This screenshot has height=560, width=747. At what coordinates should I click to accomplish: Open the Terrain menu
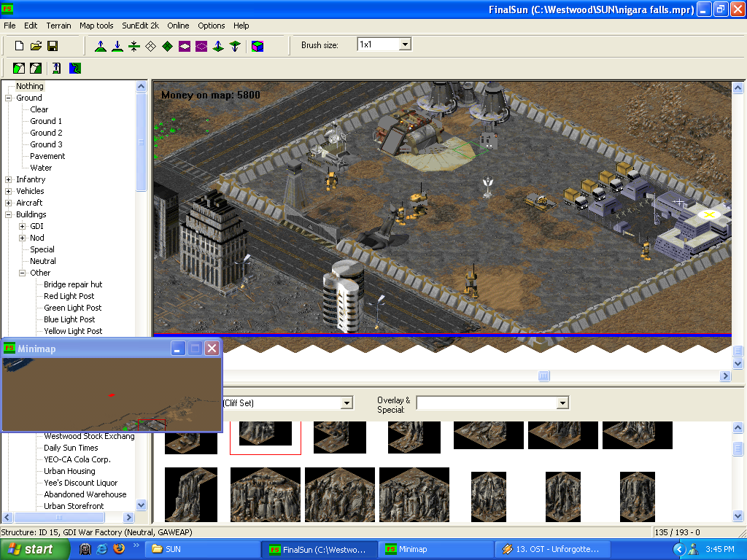[58, 26]
